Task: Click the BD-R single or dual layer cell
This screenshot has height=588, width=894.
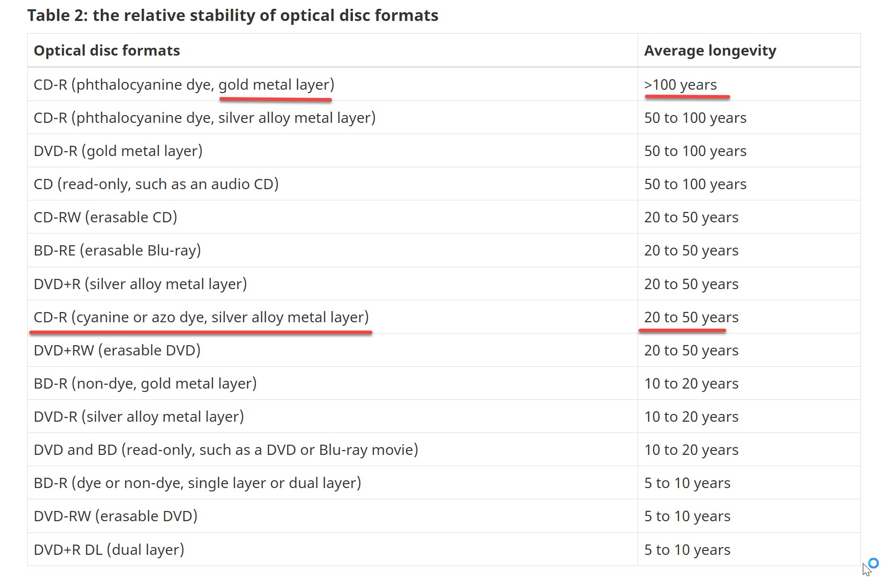Action: pos(197,483)
